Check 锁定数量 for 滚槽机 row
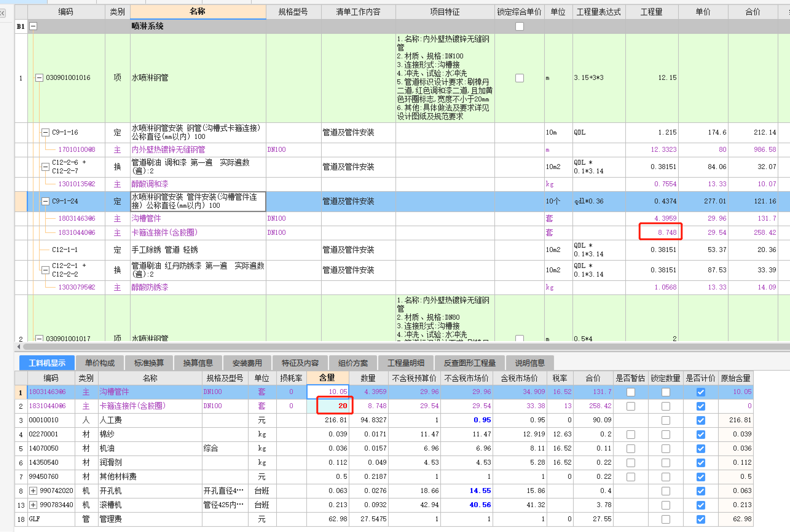 (666, 505)
